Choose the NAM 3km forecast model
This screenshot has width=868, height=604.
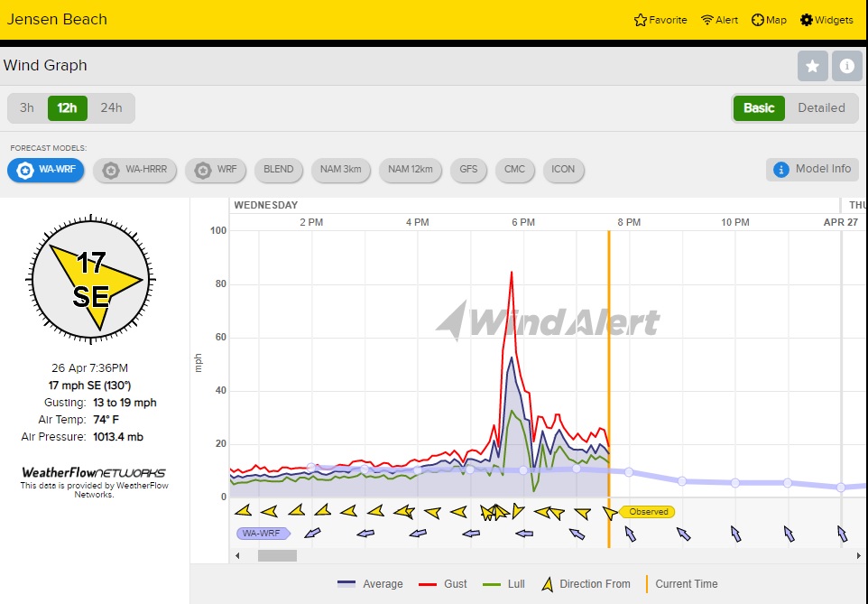pos(341,169)
